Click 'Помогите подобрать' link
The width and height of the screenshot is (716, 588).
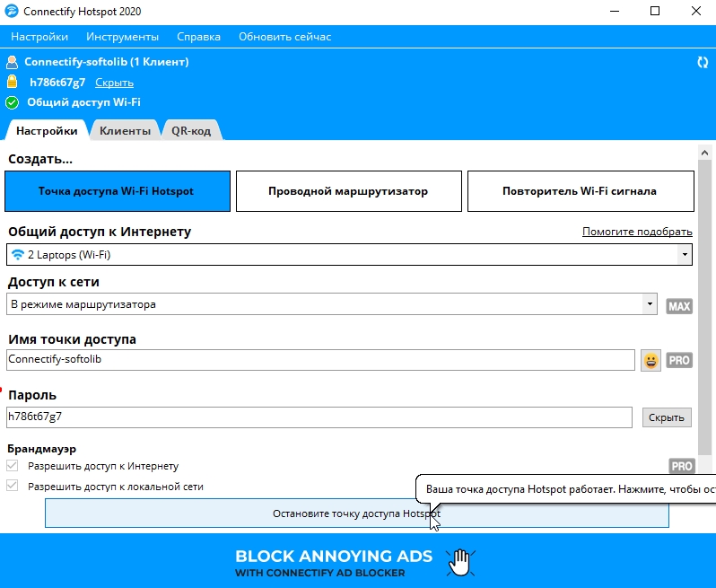[637, 232]
